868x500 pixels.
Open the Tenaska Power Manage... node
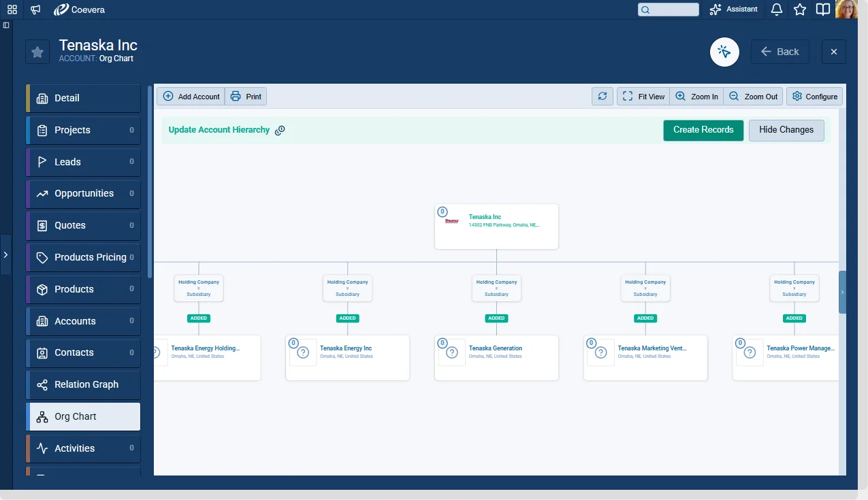tap(786, 357)
